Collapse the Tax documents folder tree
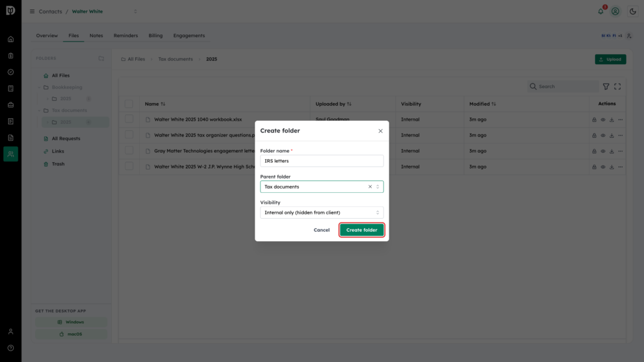The width and height of the screenshot is (644, 362). (40, 111)
